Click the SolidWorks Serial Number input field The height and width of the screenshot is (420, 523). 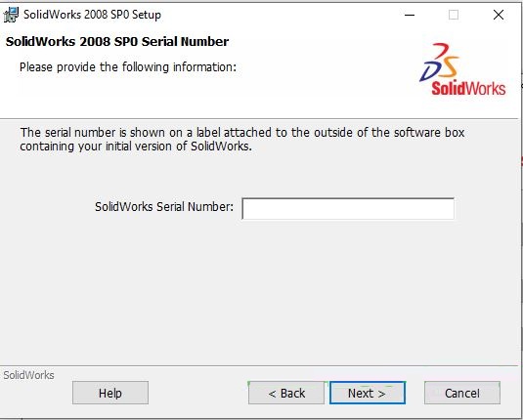(x=348, y=209)
